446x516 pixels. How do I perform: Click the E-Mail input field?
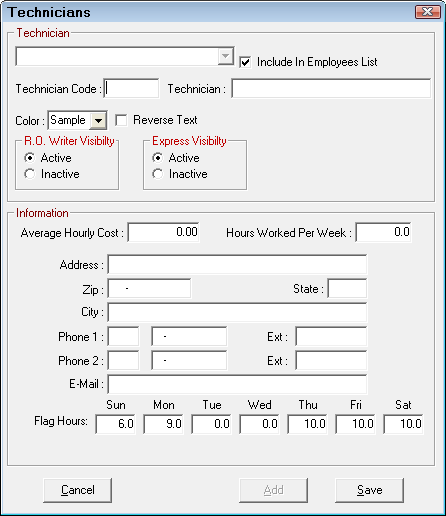(237, 384)
